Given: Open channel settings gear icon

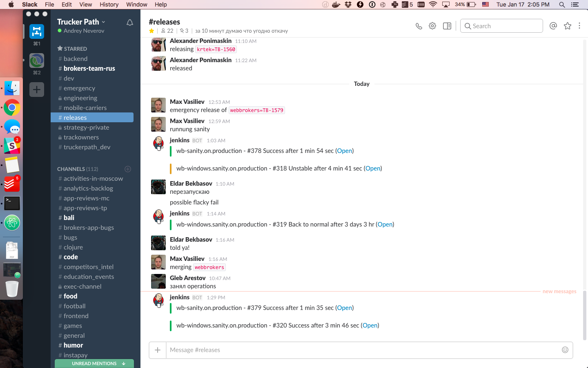Looking at the screenshot, I should point(432,26).
